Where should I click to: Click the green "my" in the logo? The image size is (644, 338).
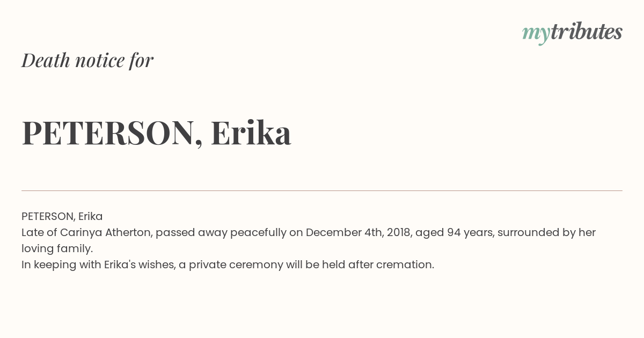pos(536,35)
